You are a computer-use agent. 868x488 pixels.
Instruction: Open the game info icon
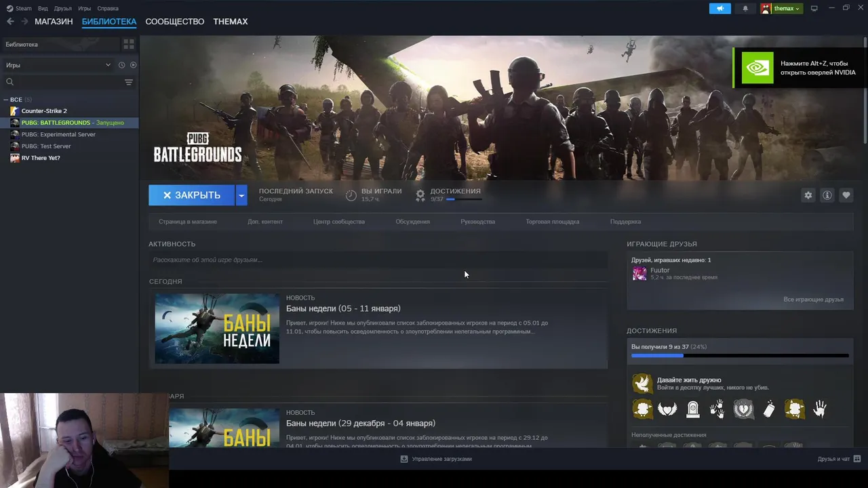click(x=827, y=195)
